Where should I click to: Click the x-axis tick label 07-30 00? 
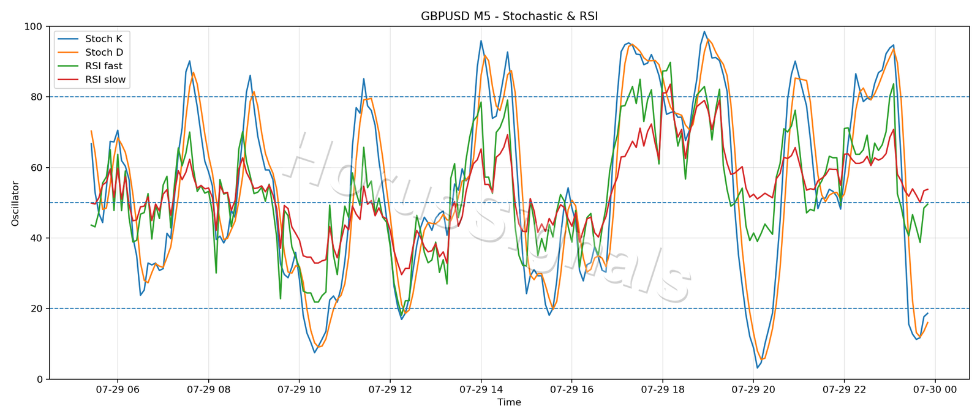(x=935, y=389)
